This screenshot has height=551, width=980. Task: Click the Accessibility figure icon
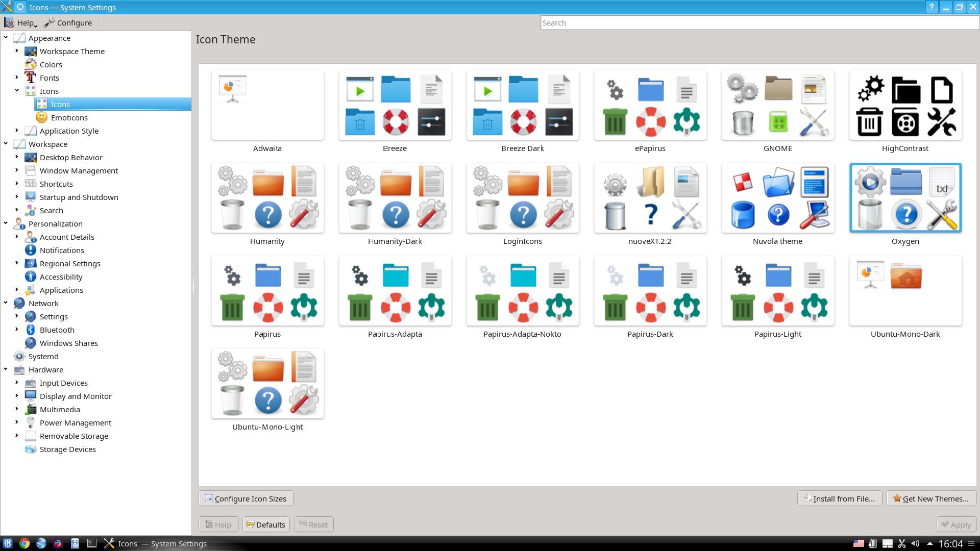31,277
